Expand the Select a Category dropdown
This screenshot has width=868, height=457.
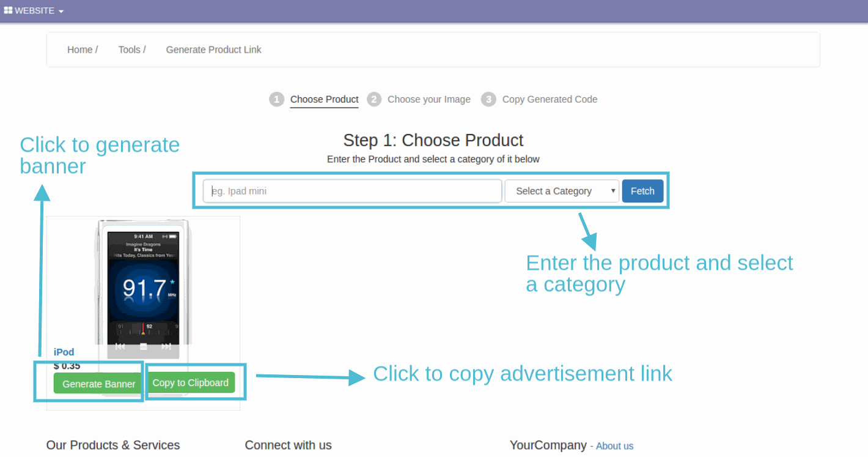coord(562,191)
